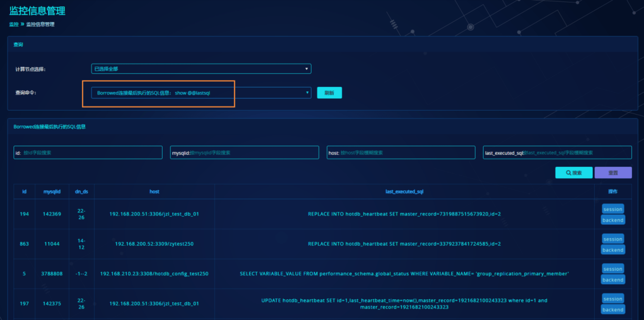Viewport: 644px width, 320px height.
Task: Click backend button for row id 5
Action: pos(613,280)
